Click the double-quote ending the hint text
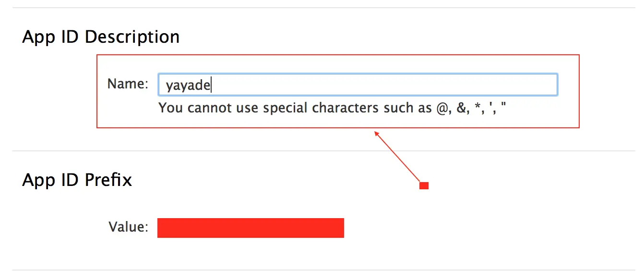The image size is (644, 271). 503,105
